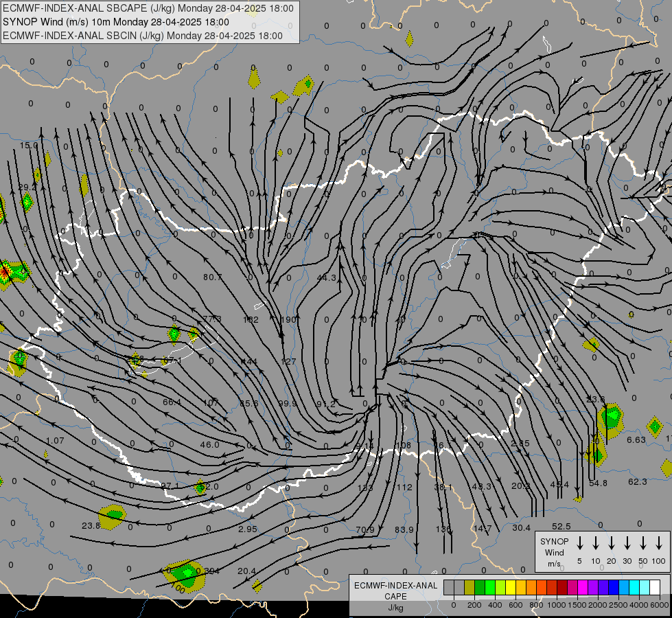
Task: Click the map value 91.2
Action: [x=326, y=404]
